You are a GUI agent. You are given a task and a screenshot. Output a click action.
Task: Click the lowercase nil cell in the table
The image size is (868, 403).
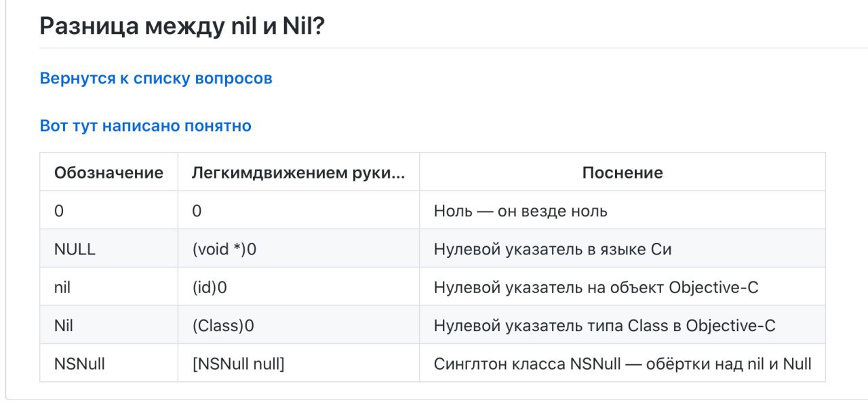point(108,287)
